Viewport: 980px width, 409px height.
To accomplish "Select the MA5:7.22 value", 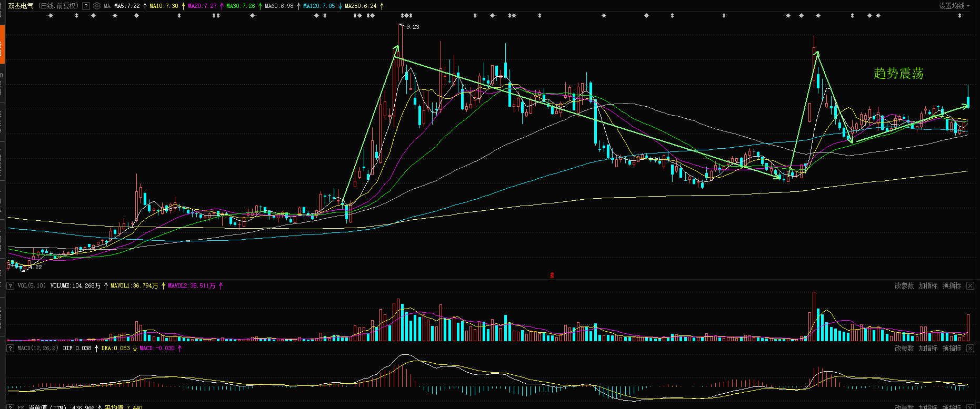I will (127, 6).
